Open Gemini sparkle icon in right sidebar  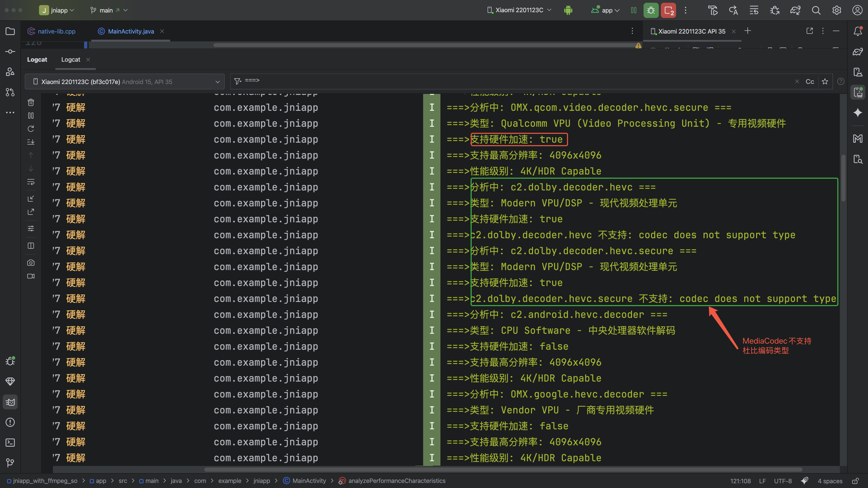point(858,113)
